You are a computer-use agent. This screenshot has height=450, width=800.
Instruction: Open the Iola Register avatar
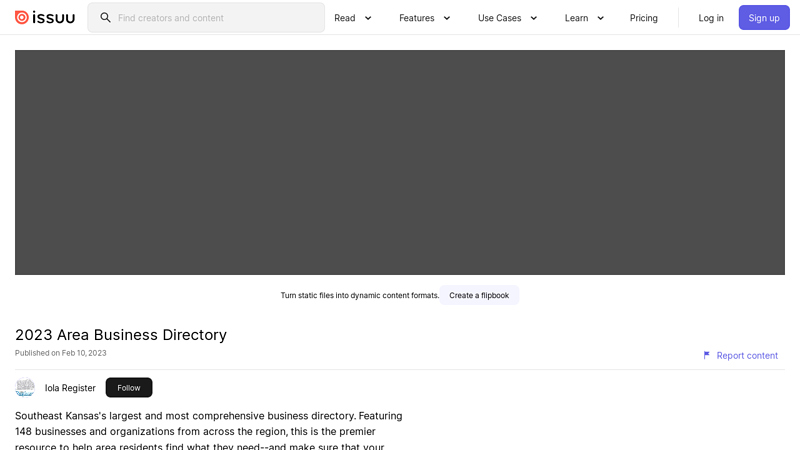[25, 388]
